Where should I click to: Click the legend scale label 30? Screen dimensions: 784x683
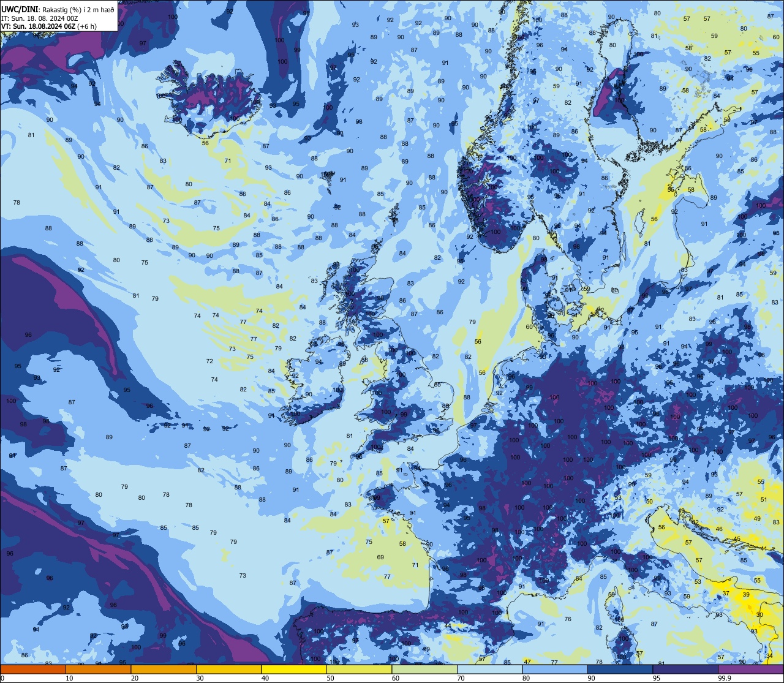coord(200,678)
